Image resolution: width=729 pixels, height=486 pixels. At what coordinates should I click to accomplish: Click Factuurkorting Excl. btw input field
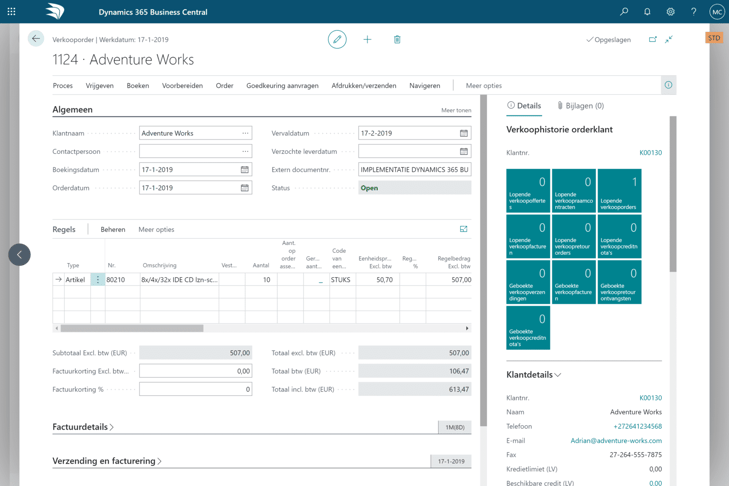pos(196,371)
